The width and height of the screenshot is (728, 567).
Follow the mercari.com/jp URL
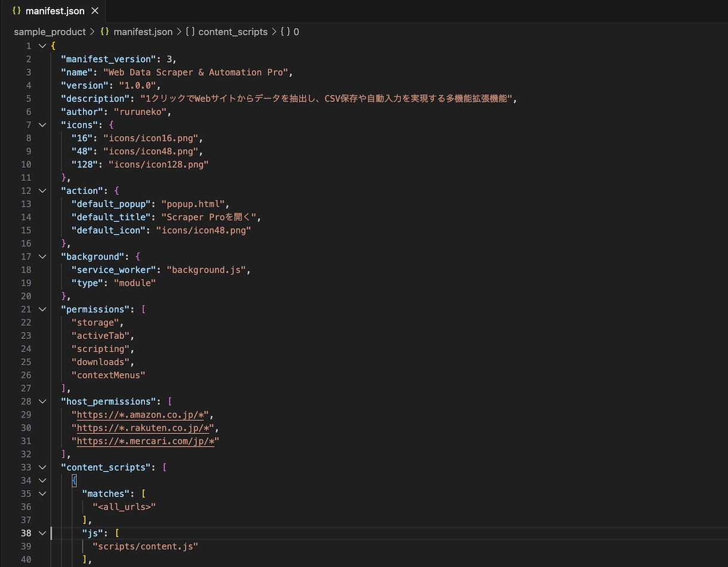[x=146, y=441]
